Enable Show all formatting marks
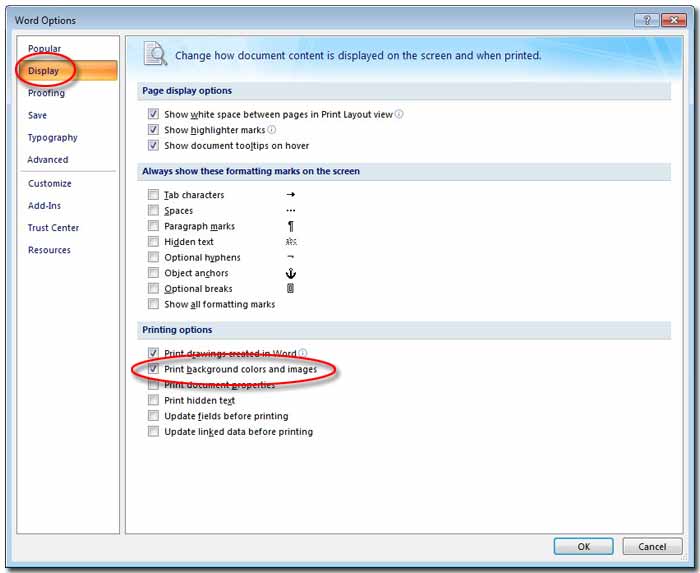The width and height of the screenshot is (700, 573). point(153,304)
